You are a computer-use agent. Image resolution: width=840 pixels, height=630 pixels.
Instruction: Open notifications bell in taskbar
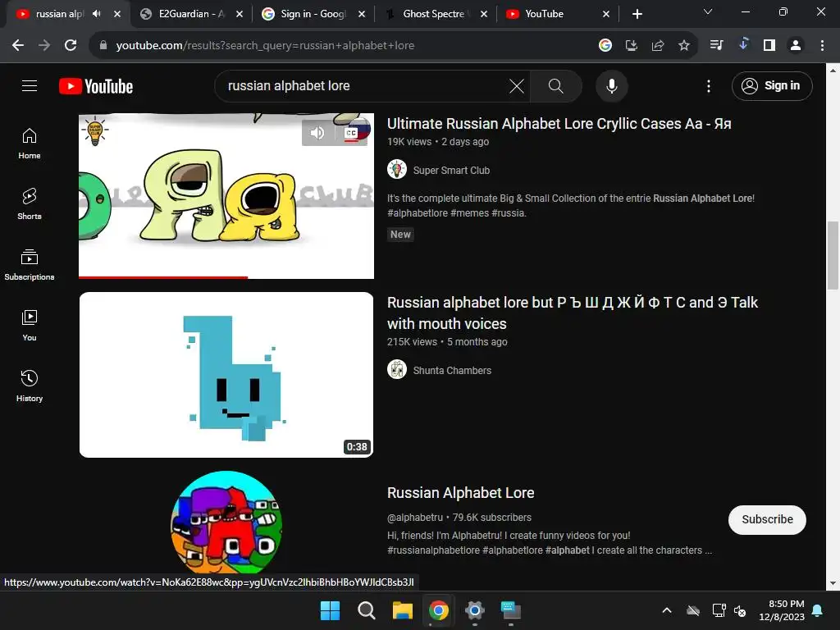pos(818,610)
